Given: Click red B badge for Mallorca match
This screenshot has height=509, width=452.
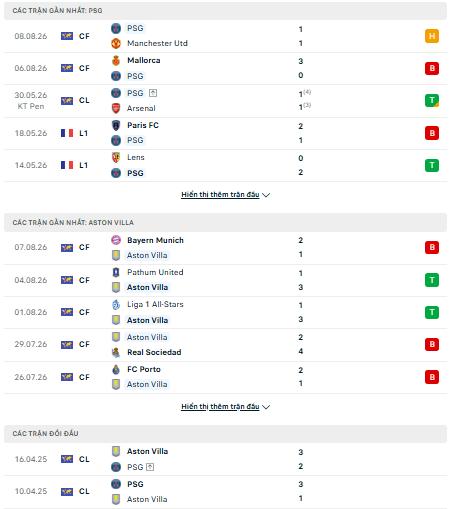Looking at the screenshot, I should (x=432, y=68).
